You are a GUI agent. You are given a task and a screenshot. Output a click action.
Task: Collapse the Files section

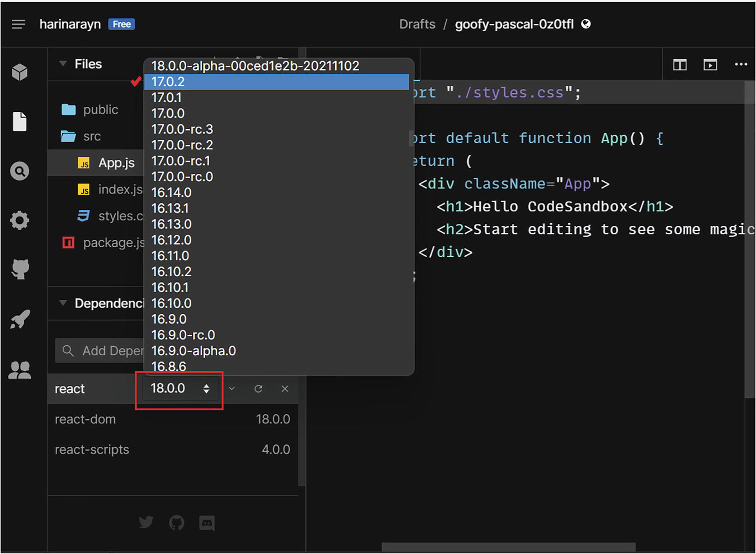pyautogui.click(x=63, y=64)
